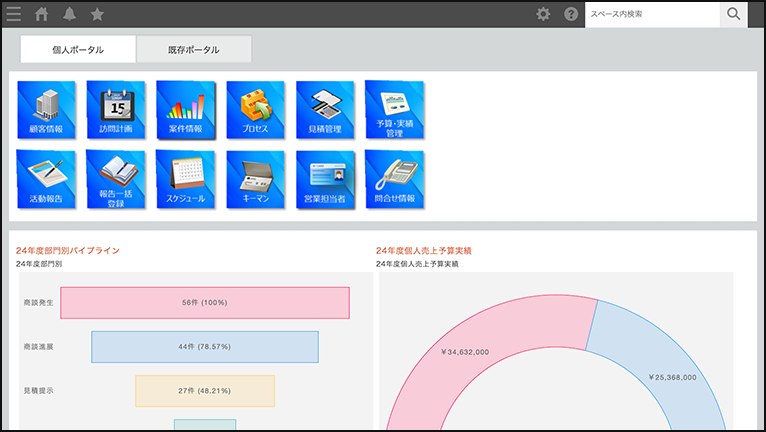Click the 見積提示 axis label
Viewport: 766px width, 432px height.
click(39, 391)
